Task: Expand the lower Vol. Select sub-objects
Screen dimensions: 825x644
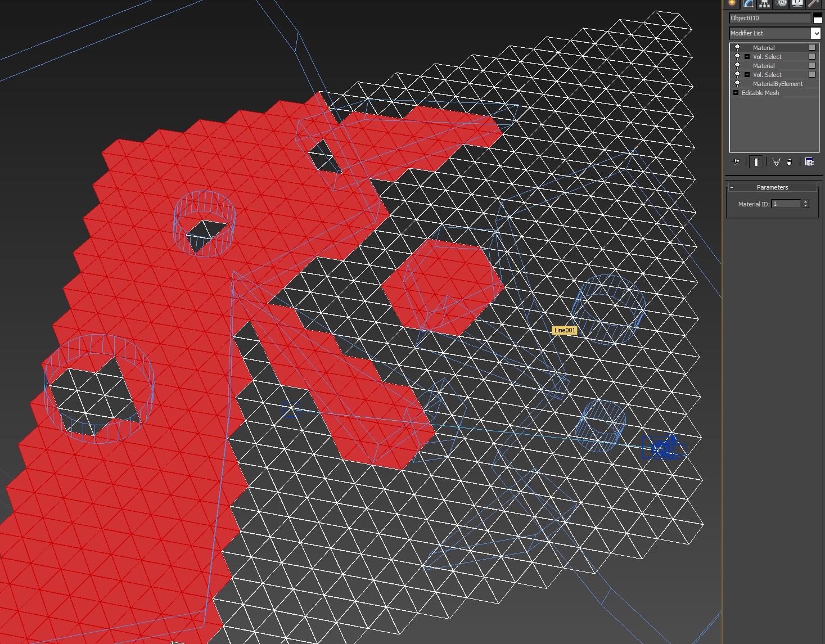Action: 747,75
